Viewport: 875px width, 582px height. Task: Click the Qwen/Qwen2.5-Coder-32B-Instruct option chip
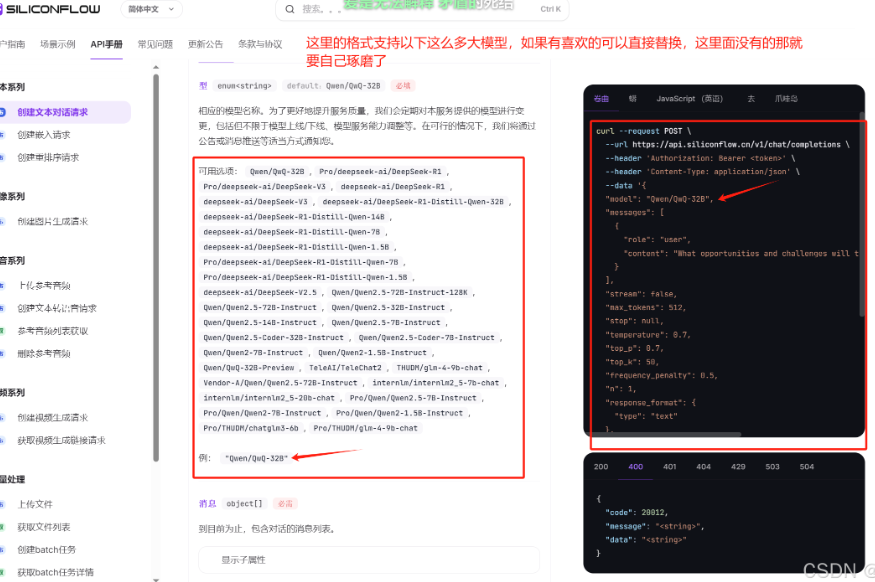click(x=273, y=338)
